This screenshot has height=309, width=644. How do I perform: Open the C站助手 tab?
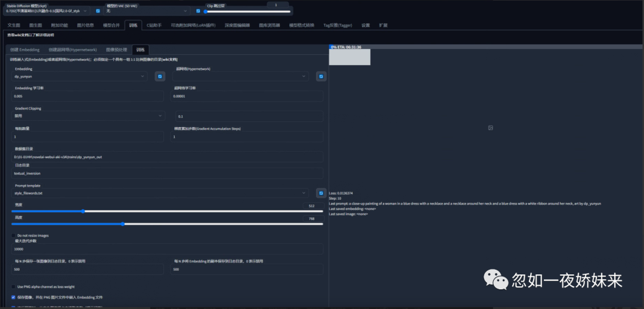pyautogui.click(x=154, y=25)
